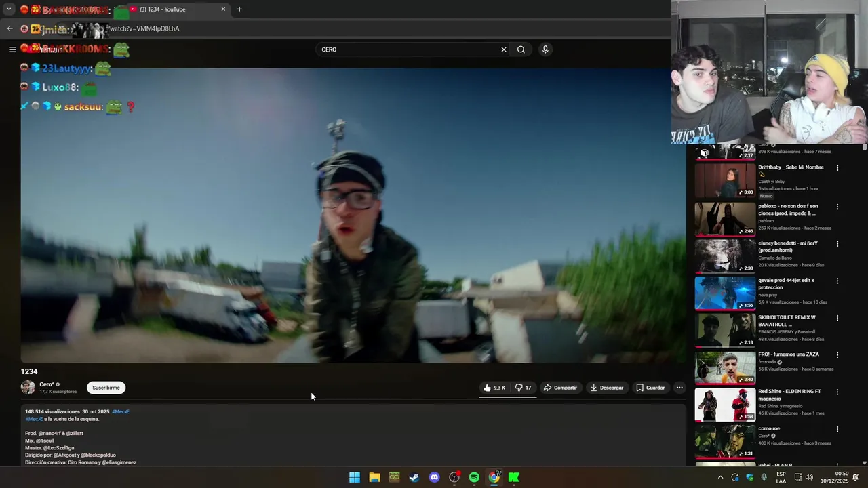Go back with the browser back arrow
This screenshot has height=488, width=868.
(9, 28)
